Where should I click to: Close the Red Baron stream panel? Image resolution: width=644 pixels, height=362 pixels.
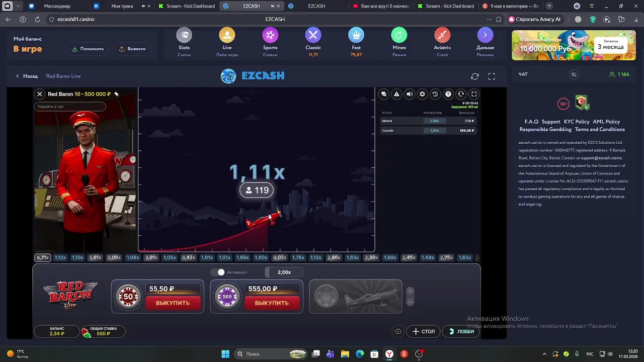(40, 94)
